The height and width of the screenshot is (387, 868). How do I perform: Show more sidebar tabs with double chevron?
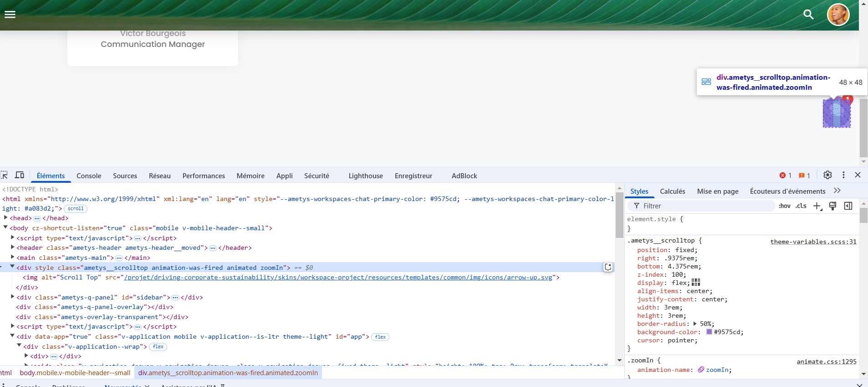click(837, 191)
